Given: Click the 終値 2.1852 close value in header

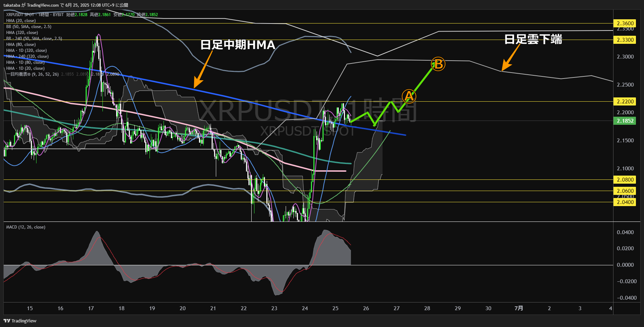Looking at the screenshot, I should point(147,15).
